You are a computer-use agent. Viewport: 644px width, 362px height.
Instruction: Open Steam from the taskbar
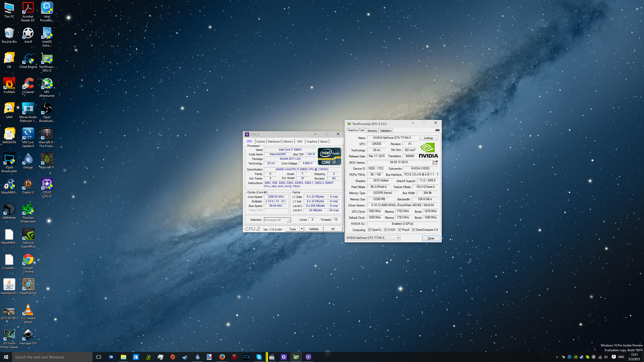click(185, 357)
